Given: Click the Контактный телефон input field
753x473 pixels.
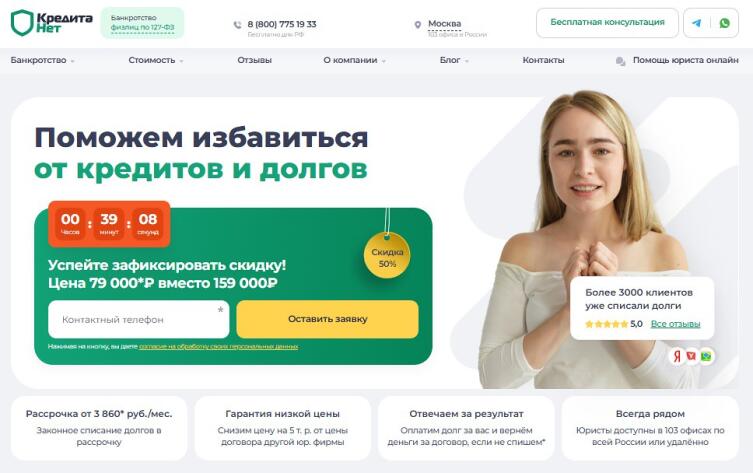Looking at the screenshot, I should [139, 319].
